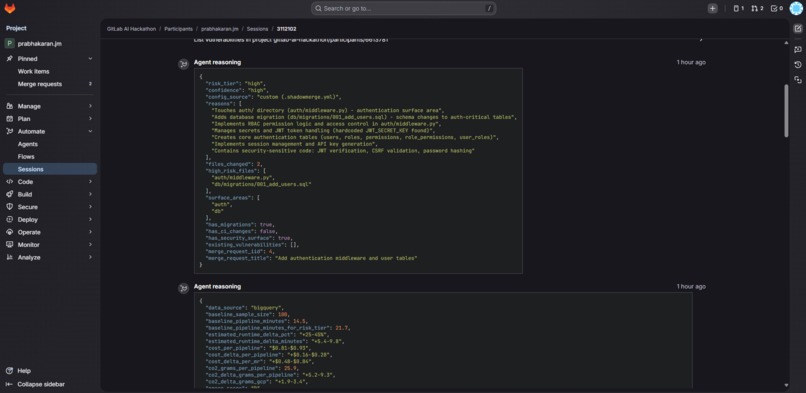Image resolution: width=806 pixels, height=393 pixels.
Task: Open Merge requests in sidebar
Action: [50, 84]
